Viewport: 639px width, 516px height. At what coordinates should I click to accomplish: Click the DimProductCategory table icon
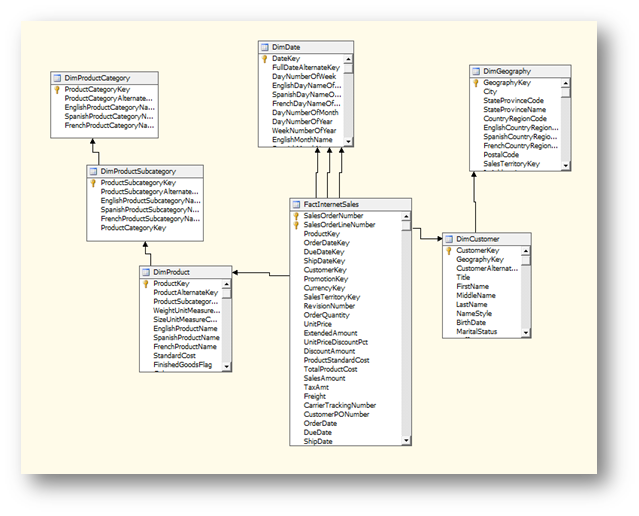[57, 78]
